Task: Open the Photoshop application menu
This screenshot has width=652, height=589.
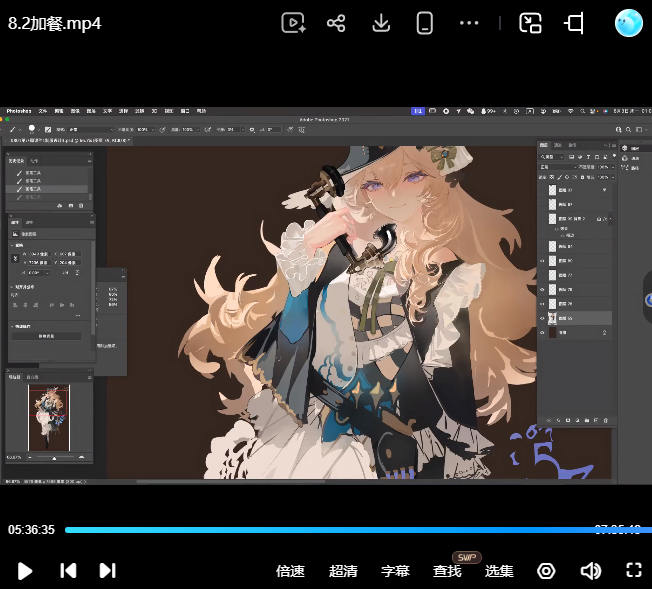Action: [x=19, y=111]
